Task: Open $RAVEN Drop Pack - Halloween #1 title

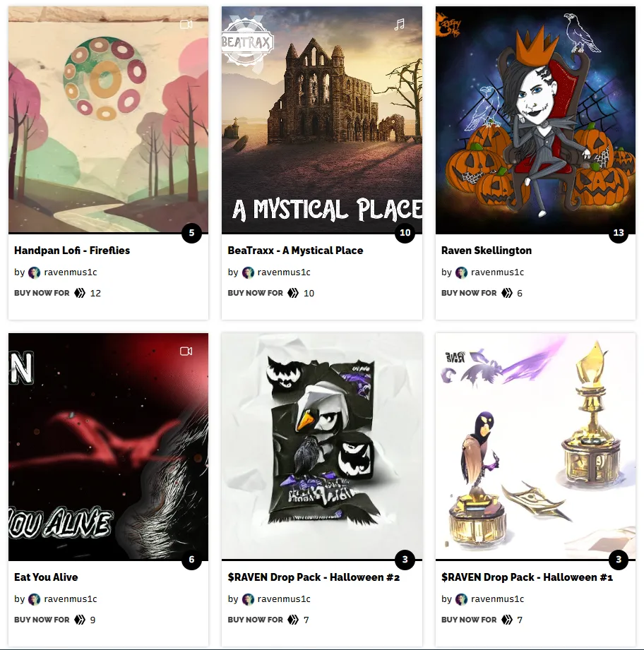Action: pos(527,577)
